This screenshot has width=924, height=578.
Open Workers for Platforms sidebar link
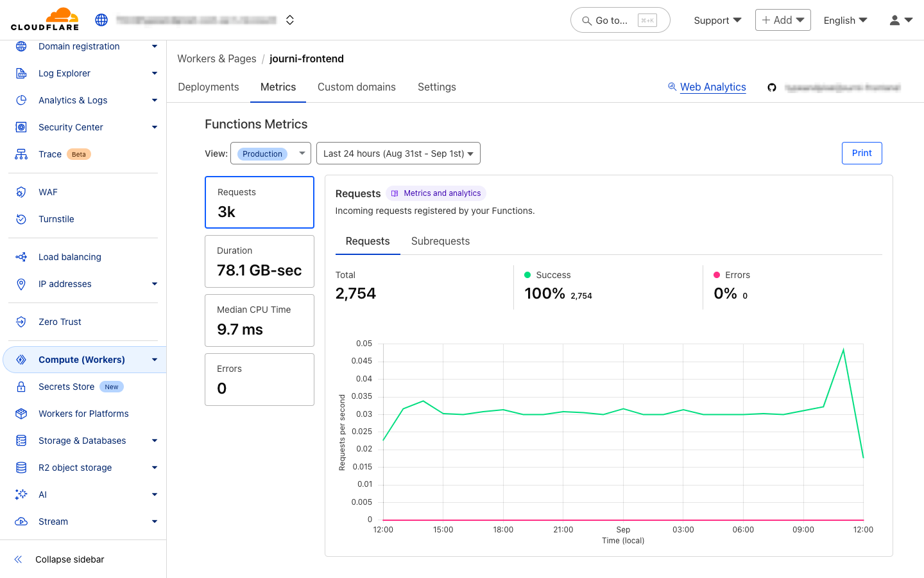(x=83, y=414)
